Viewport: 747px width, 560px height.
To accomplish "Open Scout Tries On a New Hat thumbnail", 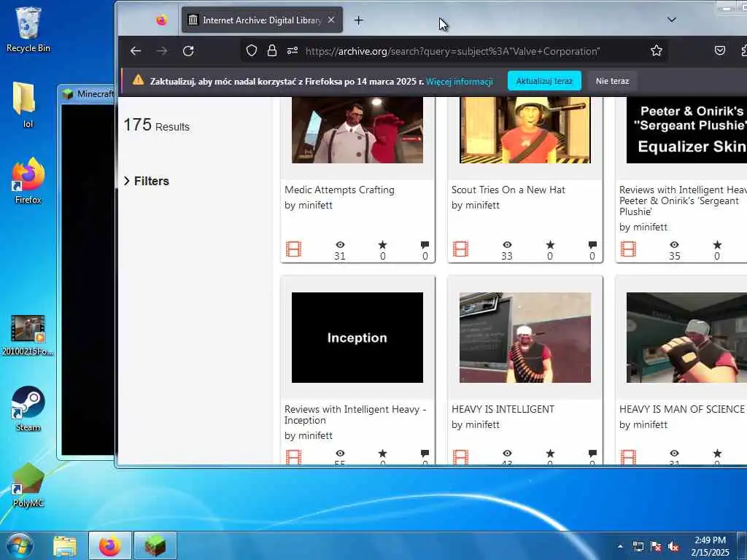I will tap(525, 130).
